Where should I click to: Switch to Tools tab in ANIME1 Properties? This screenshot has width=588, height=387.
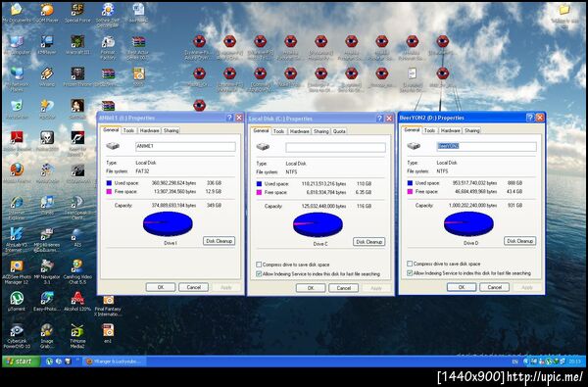[x=128, y=130]
